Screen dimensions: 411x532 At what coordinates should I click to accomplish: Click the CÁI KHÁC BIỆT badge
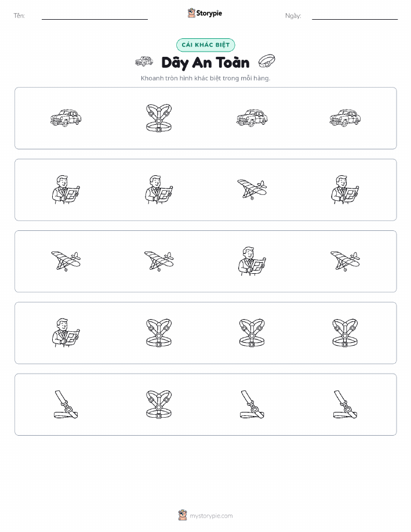205,45
